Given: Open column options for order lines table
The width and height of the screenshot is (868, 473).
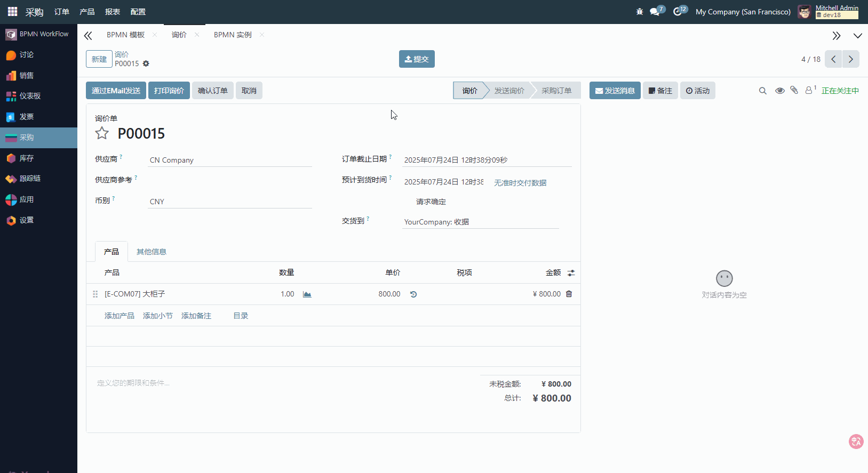Looking at the screenshot, I should click(x=571, y=273).
